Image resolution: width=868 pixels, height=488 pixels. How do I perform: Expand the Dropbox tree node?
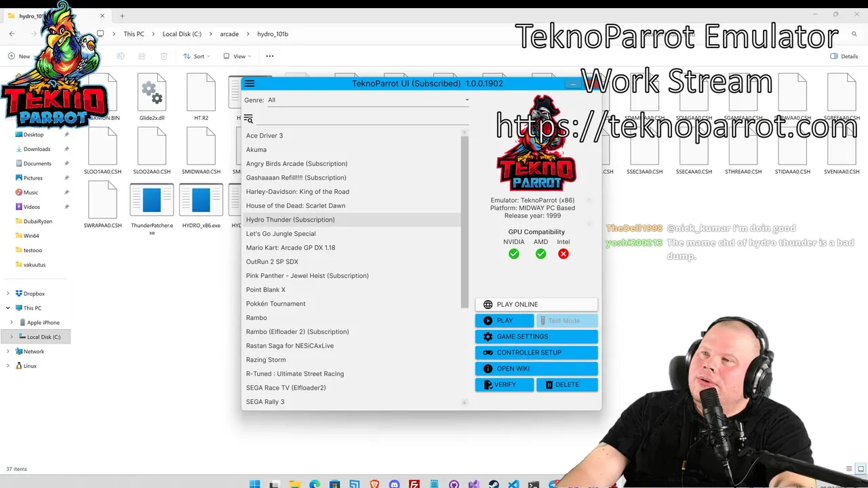pos(8,293)
